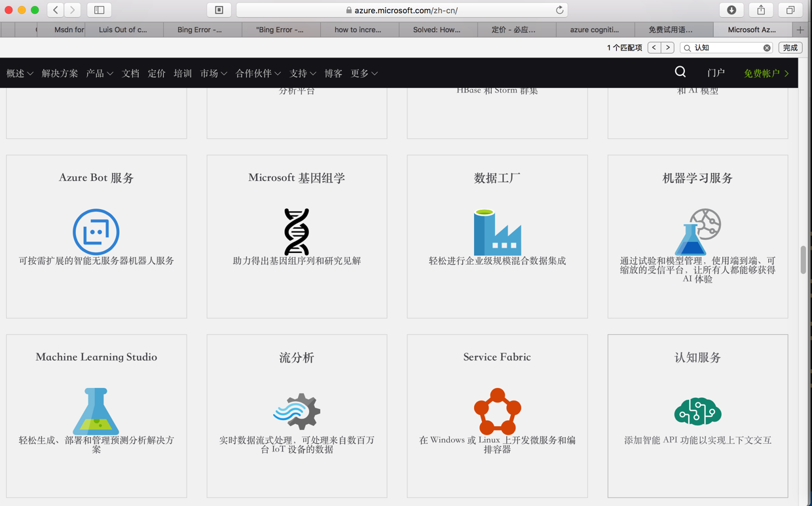
Task: Click the page vertical scrollbar thumb
Action: point(803,260)
